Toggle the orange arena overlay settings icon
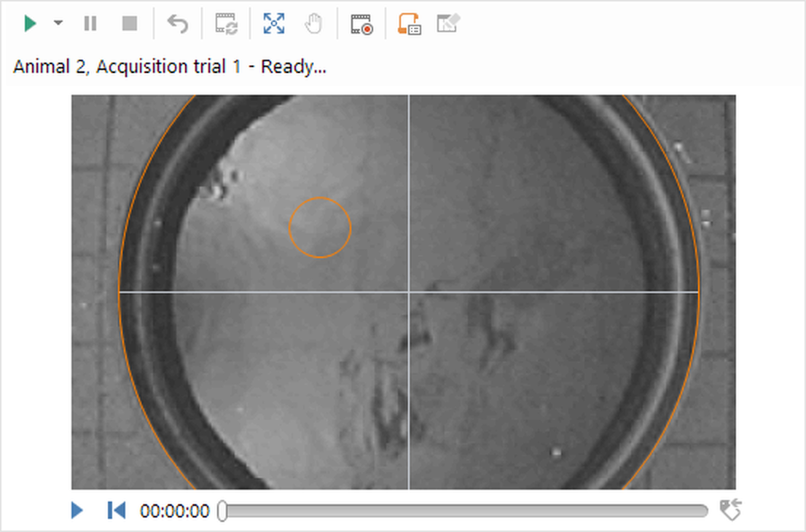 409,24
